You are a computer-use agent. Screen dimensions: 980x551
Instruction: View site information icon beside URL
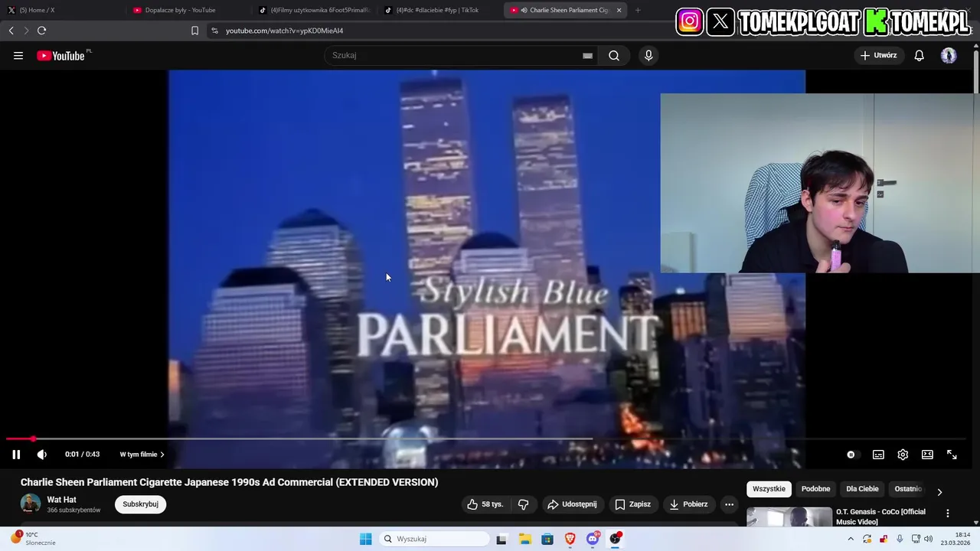coord(214,31)
